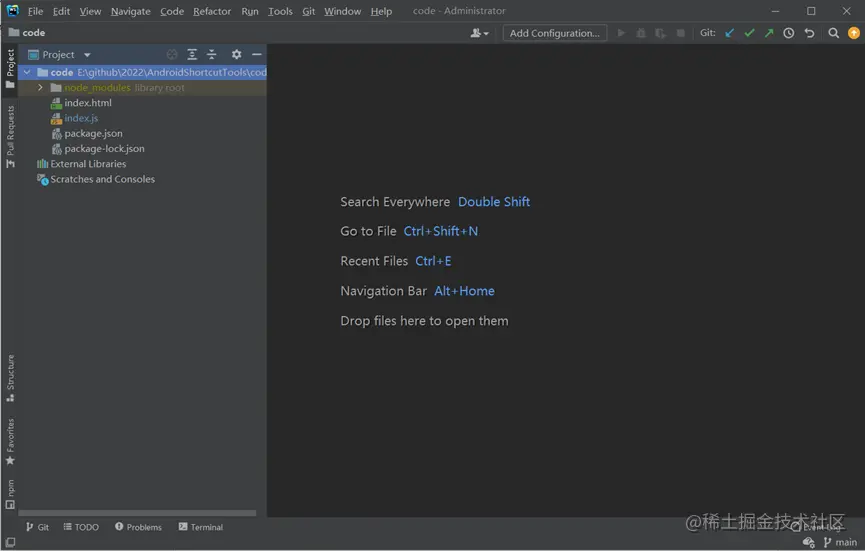Open the Problems tool window tab
Screen dimensions: 865x551
pos(138,527)
